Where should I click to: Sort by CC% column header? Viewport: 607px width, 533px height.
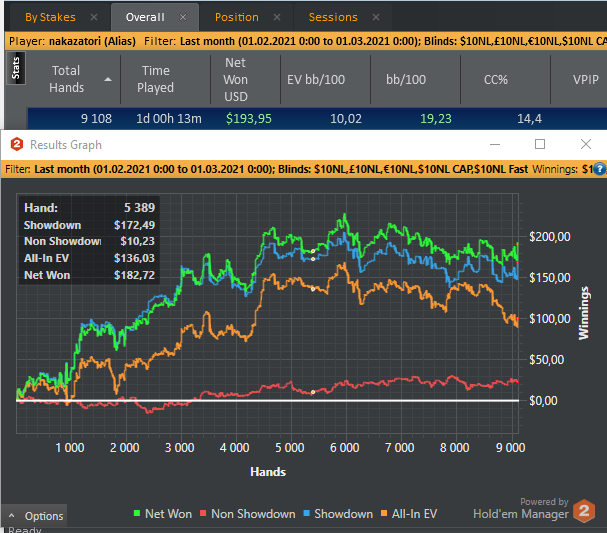click(496, 79)
